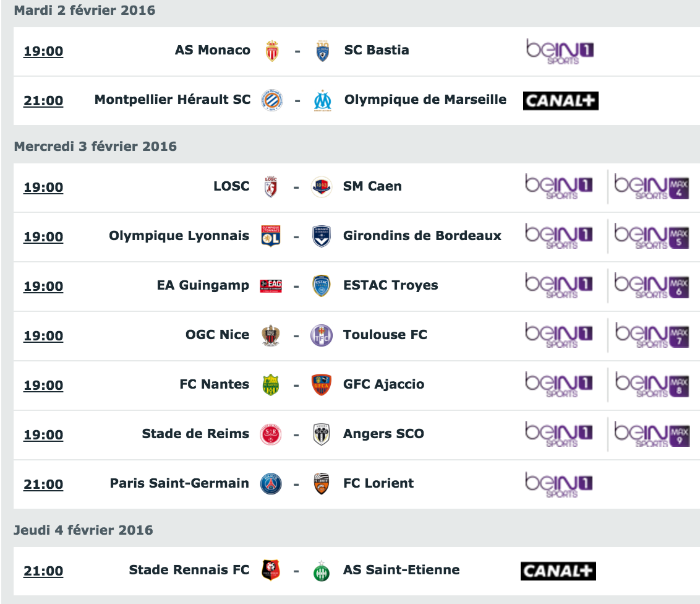Select the Girondins de Bordeaux team name
700x604 pixels.
tap(422, 235)
